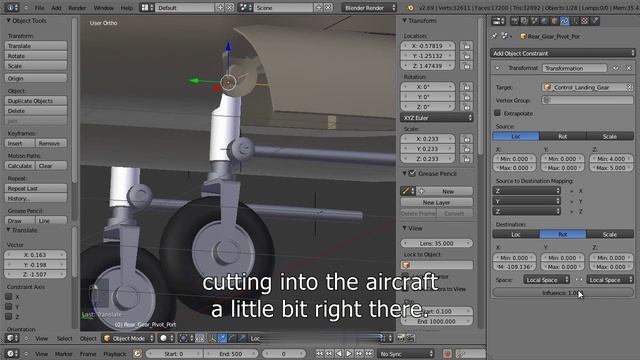Open the File menu

click(40, 8)
